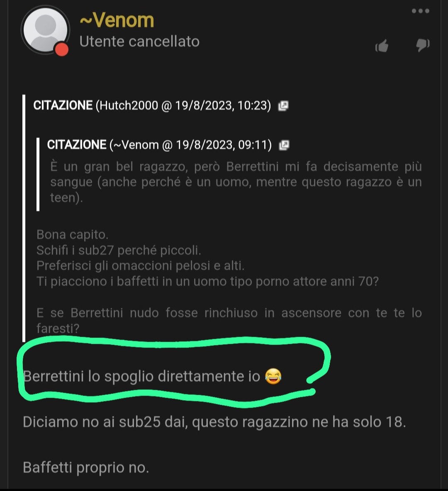
Task: Open the ~Venom username profile link
Action: (117, 20)
